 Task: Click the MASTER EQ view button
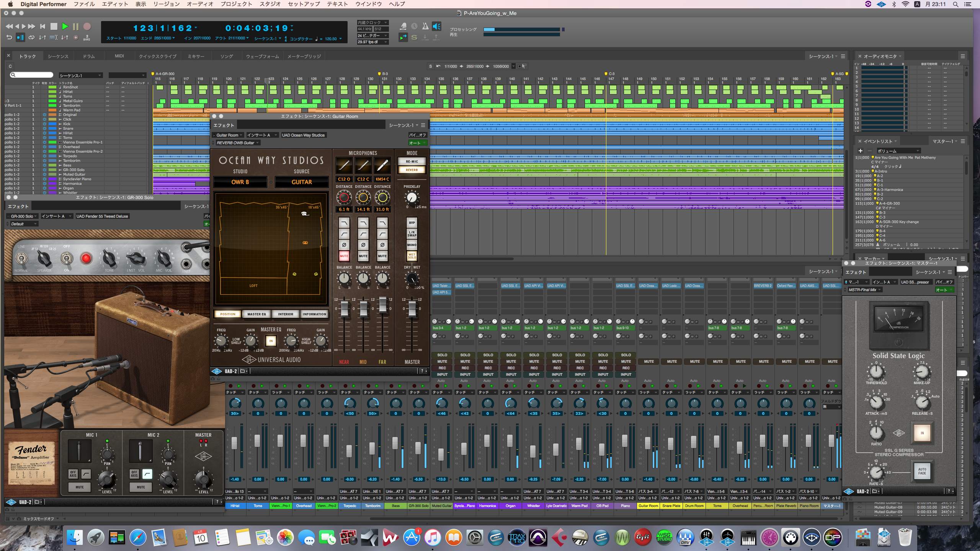256,314
